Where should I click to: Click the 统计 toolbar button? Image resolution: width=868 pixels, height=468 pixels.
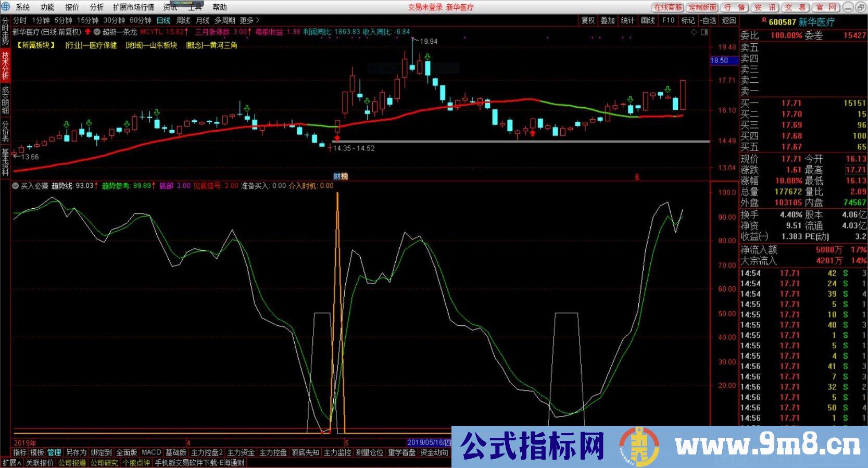click(x=627, y=20)
